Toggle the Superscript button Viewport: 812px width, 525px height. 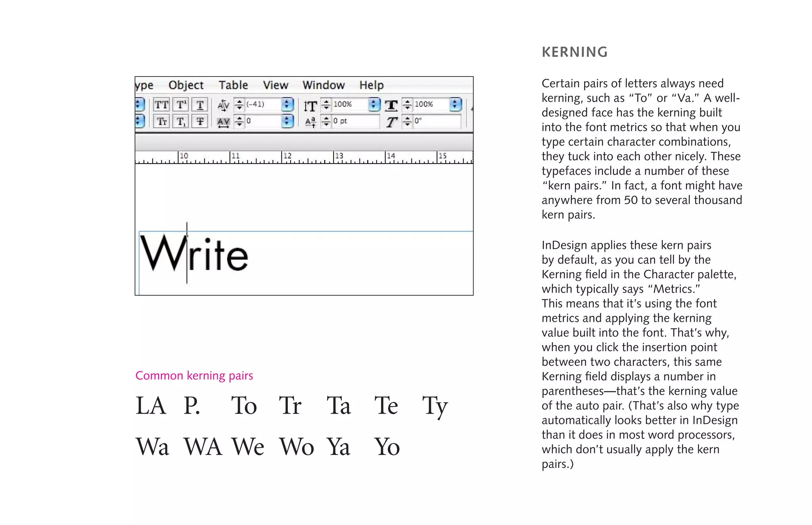181,105
